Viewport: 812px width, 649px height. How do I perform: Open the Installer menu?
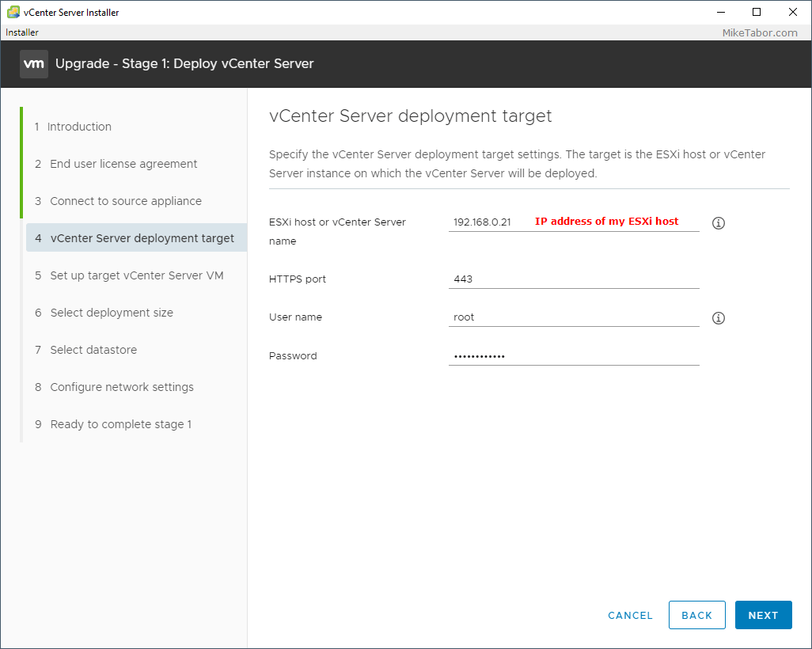pyautogui.click(x=21, y=32)
